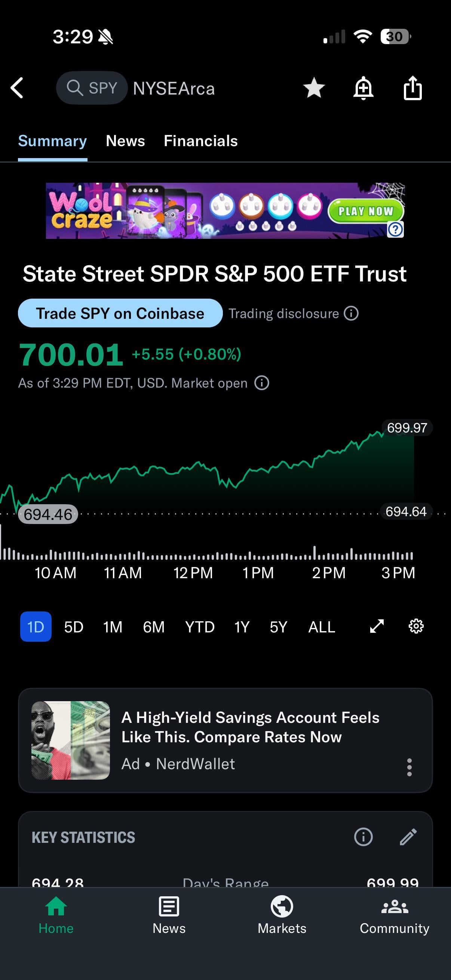Open the Financials tab
This screenshot has height=980, width=451.
pyautogui.click(x=200, y=141)
